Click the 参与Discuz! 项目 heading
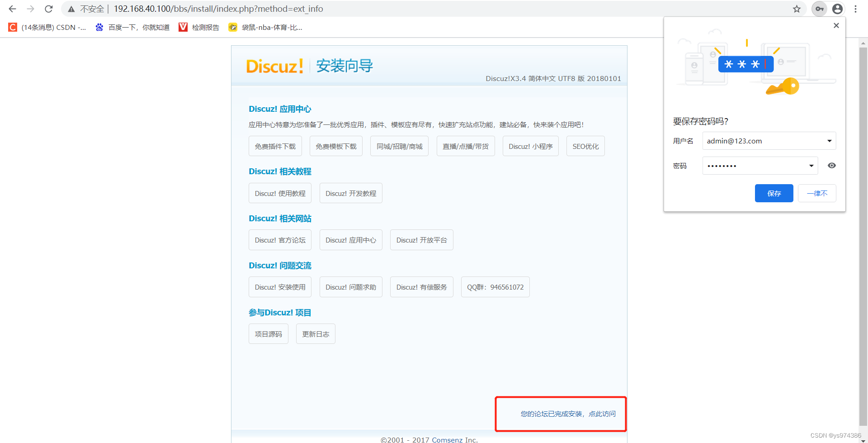This screenshot has width=868, height=443. pyautogui.click(x=280, y=313)
